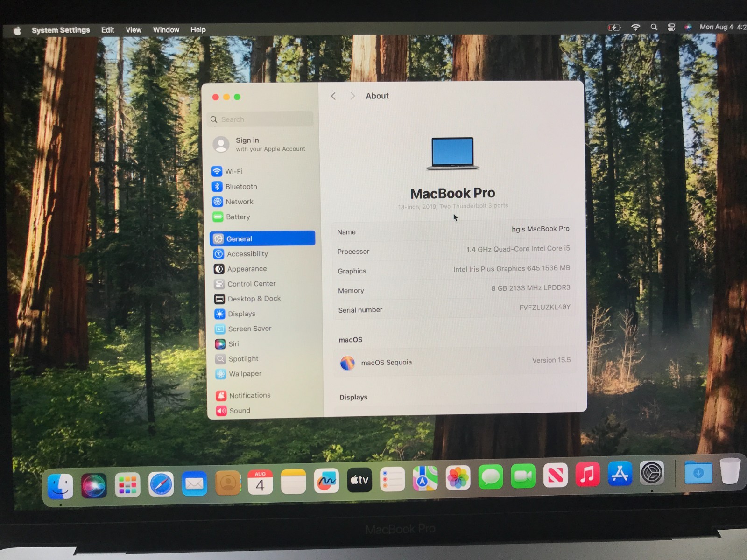This screenshot has width=747, height=560.
Task: Open Desktop & Dock settings
Action: click(254, 299)
